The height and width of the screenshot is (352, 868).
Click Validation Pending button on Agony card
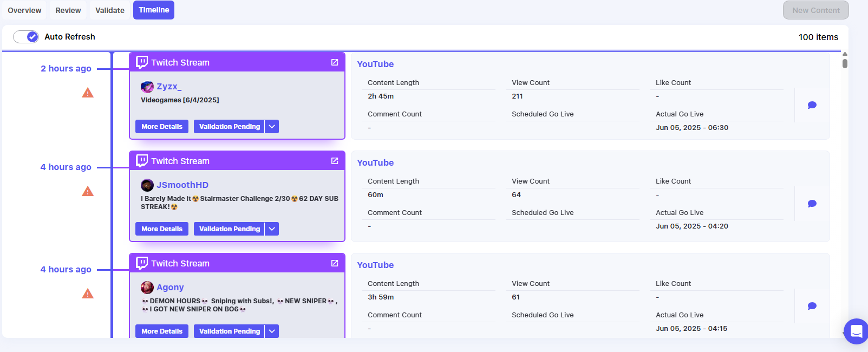tap(230, 331)
